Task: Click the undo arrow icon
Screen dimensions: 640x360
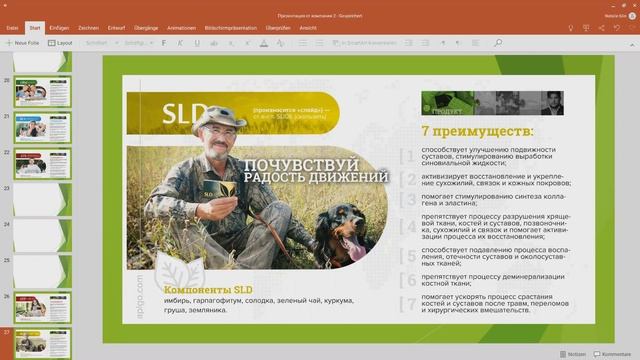Action: coord(617,28)
